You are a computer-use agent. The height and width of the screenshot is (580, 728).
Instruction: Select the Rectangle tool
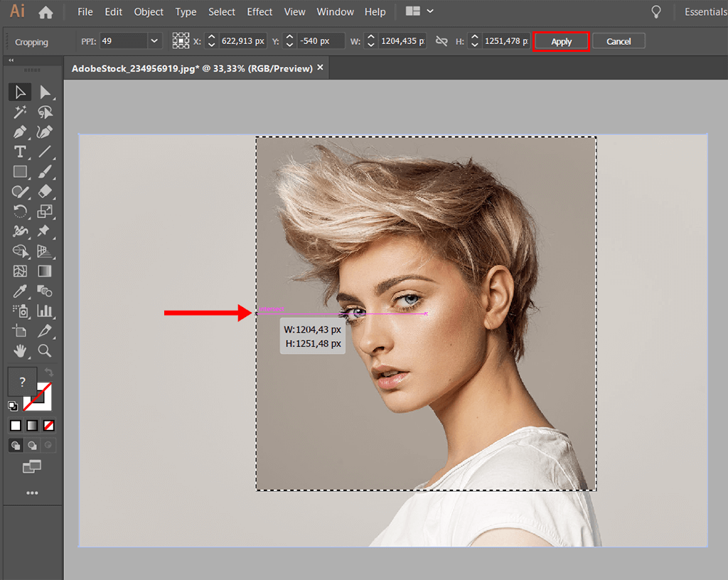pos(20,171)
